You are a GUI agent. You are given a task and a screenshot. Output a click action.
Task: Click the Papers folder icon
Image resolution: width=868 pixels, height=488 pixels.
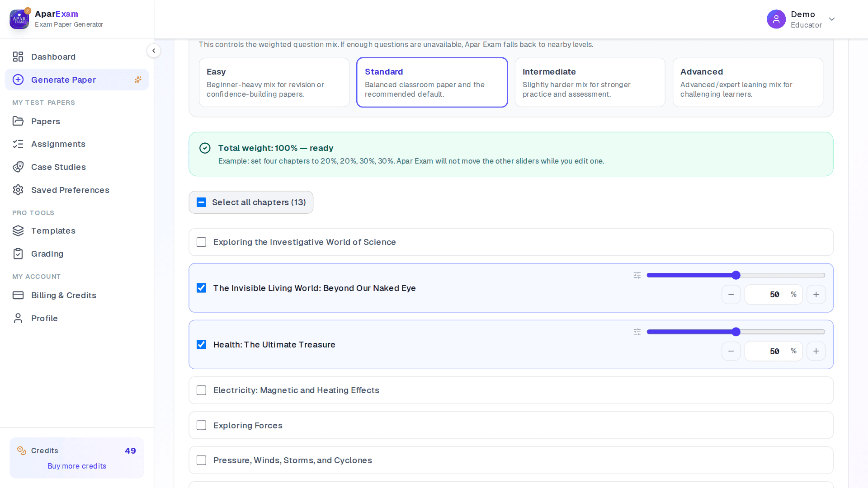(x=18, y=121)
